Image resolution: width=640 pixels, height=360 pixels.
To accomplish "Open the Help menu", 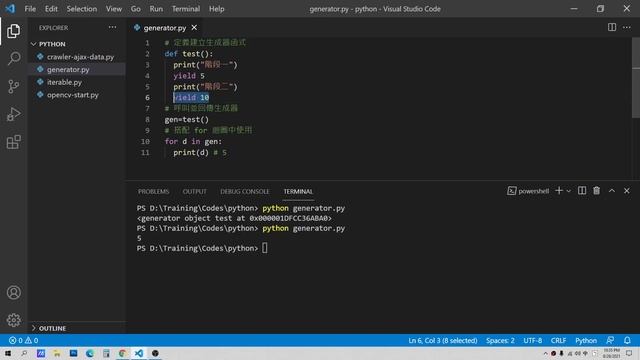I will pos(216,9).
